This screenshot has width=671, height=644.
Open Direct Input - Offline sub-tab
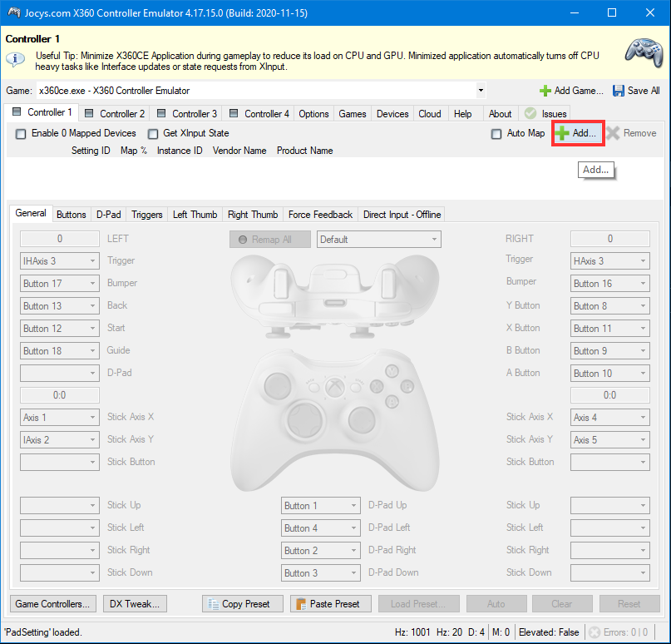(402, 215)
